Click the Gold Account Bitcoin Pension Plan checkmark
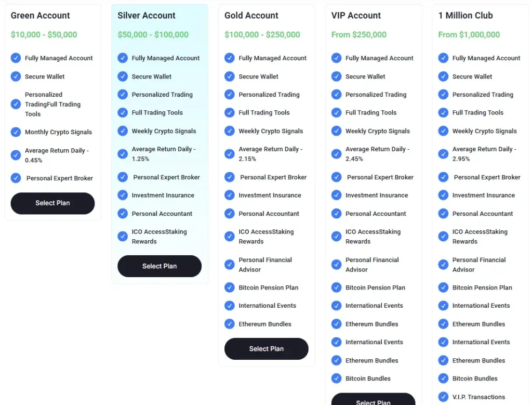532x405 pixels. (230, 288)
